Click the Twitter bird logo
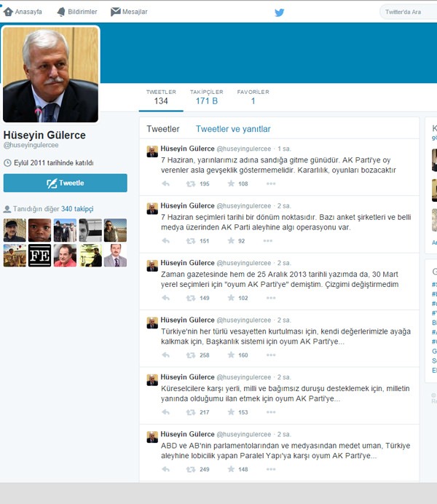This screenshot has width=437, height=504. 279,12
